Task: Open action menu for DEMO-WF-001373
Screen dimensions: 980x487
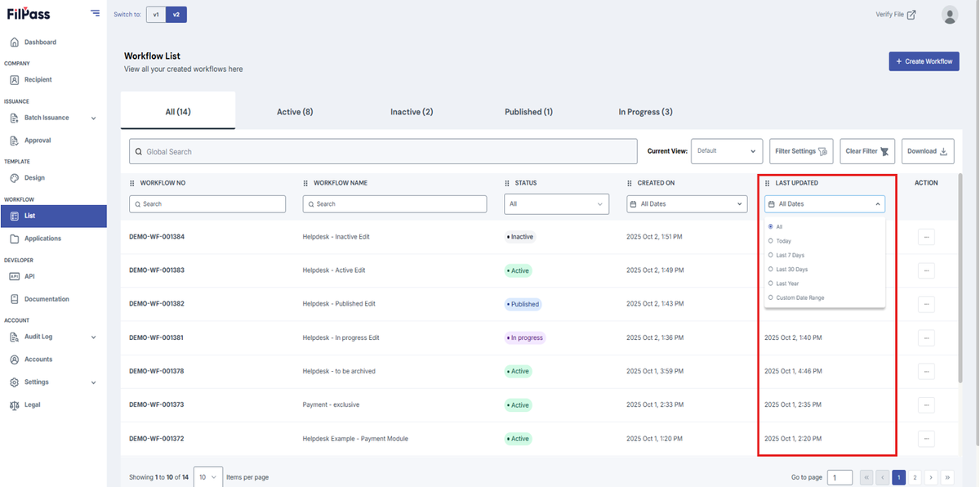Action: (926, 404)
